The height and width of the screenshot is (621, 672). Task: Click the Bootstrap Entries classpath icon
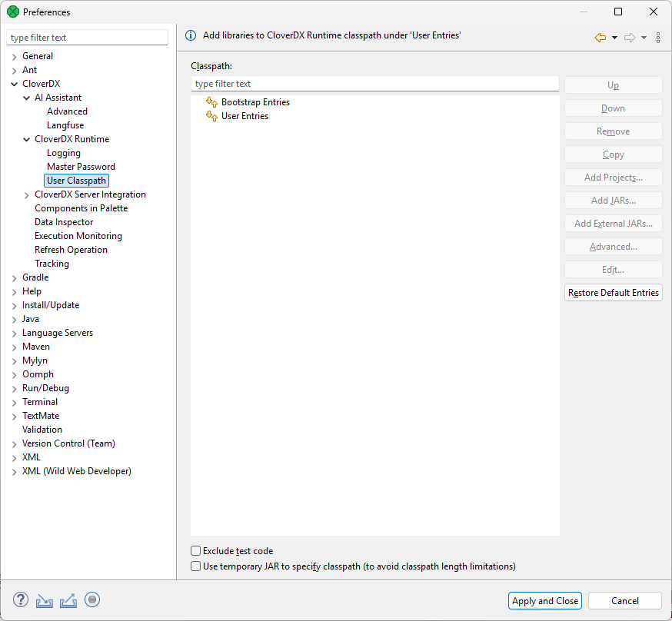211,102
